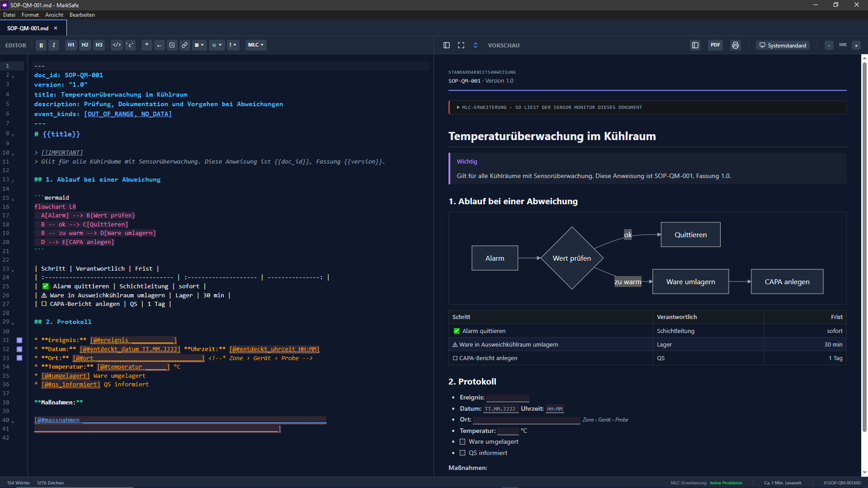The width and height of the screenshot is (868, 488).
Task: Insert a code block with the </> icon
Action: click(x=117, y=45)
